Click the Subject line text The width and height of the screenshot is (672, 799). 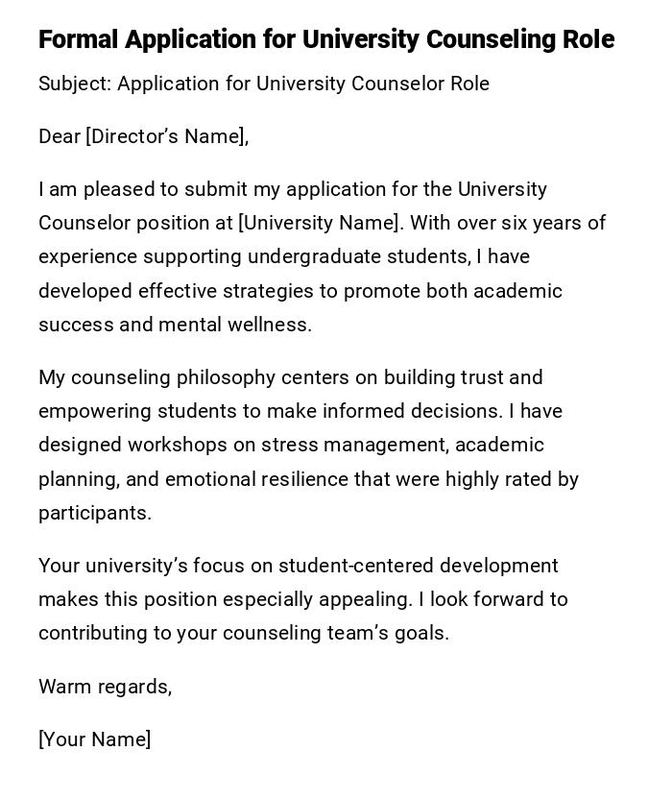pos(264,84)
